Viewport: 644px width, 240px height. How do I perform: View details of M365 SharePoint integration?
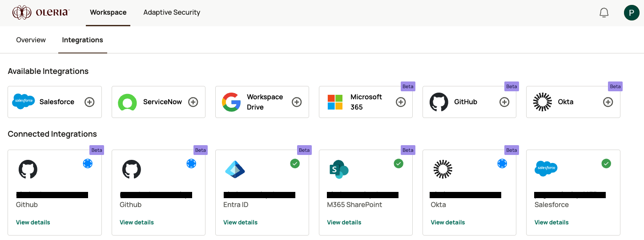[344, 222]
